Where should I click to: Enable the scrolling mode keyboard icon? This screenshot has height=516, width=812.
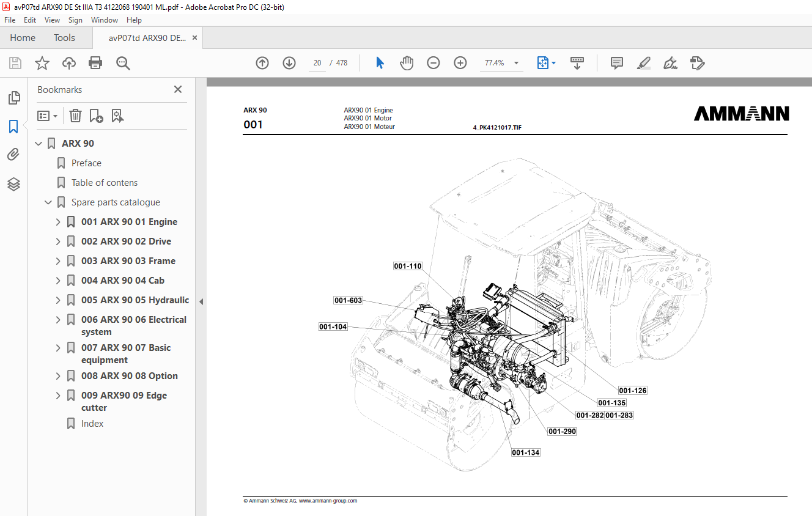click(x=577, y=63)
